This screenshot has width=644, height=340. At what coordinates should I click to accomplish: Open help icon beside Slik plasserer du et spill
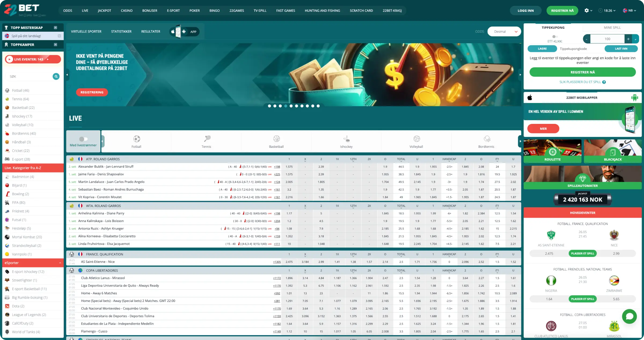coord(604,82)
